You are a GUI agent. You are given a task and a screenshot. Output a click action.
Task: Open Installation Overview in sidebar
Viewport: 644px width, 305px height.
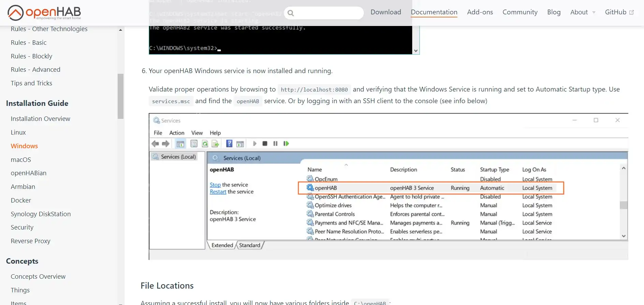pos(40,119)
